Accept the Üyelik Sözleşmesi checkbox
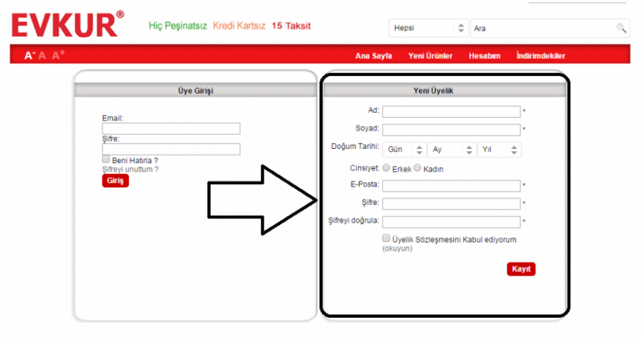The width and height of the screenshot is (644, 337). pyautogui.click(x=386, y=238)
